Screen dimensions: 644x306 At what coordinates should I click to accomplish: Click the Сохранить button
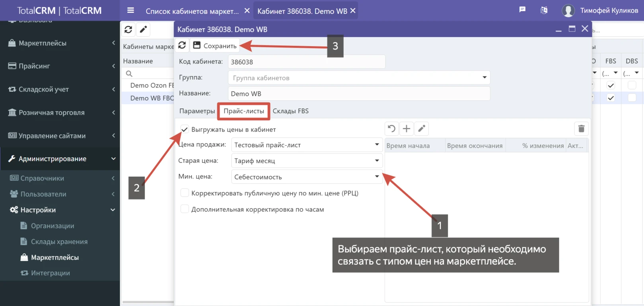(x=215, y=46)
